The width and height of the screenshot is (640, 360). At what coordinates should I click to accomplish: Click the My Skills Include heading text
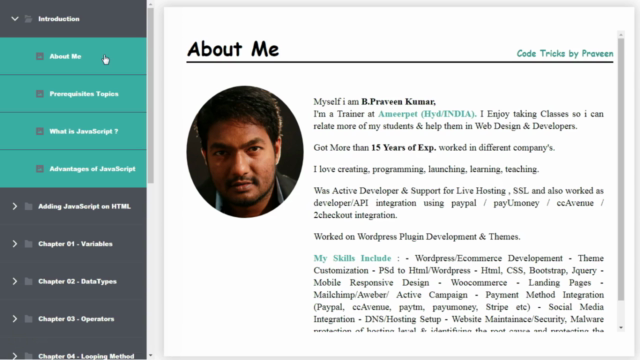(x=352, y=258)
